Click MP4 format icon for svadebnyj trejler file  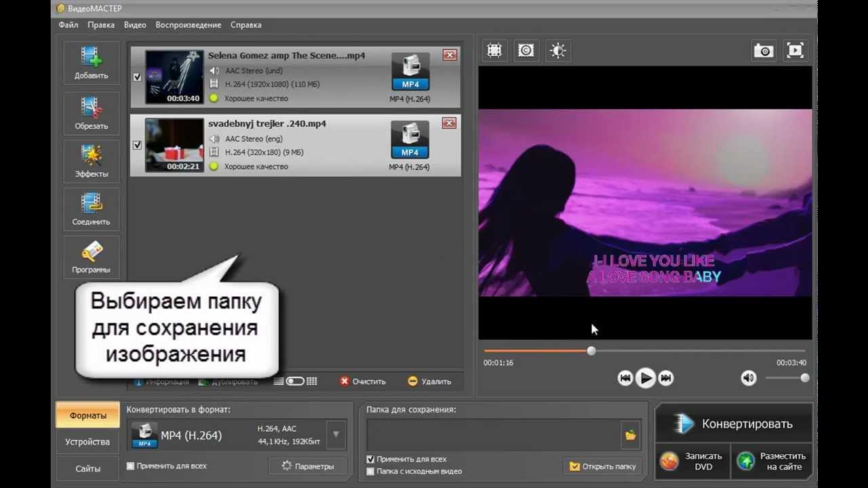click(x=410, y=139)
